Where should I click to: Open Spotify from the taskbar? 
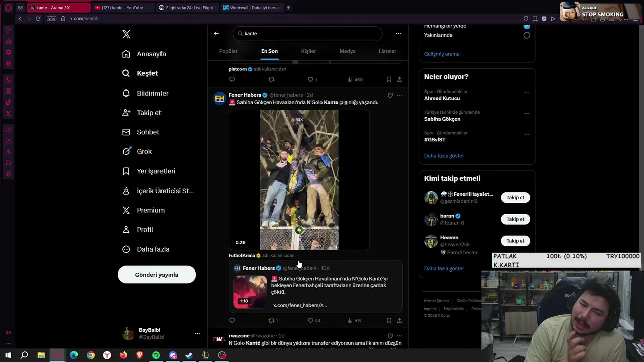(x=156, y=355)
